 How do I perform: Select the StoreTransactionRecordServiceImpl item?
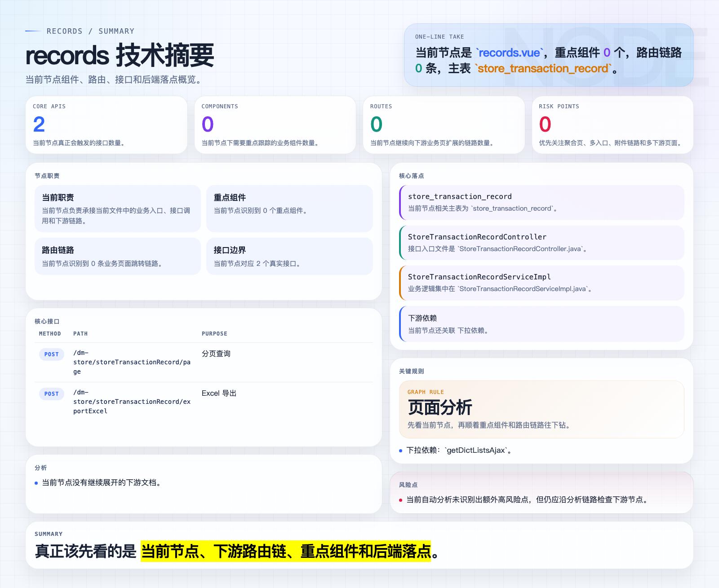[x=541, y=283]
